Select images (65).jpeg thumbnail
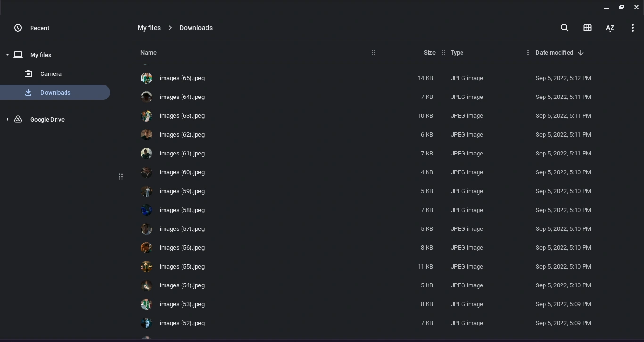644x342 pixels. [x=147, y=78]
